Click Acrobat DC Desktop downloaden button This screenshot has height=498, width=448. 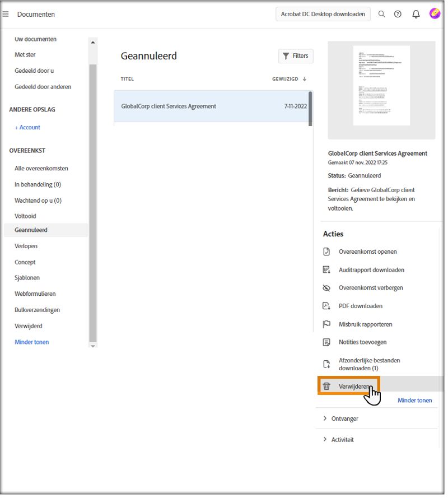[323, 15]
